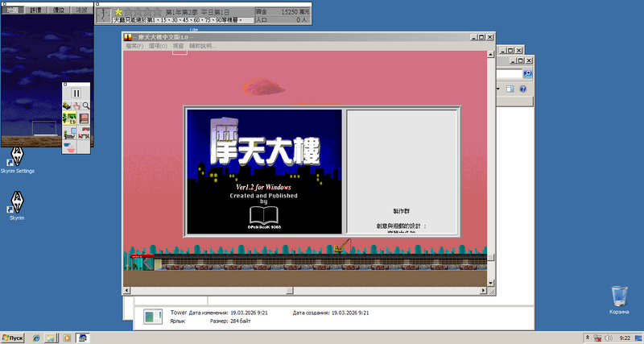The image size is (644, 344).
Task: Click the volume speaker tray icon
Action: [x=609, y=338]
